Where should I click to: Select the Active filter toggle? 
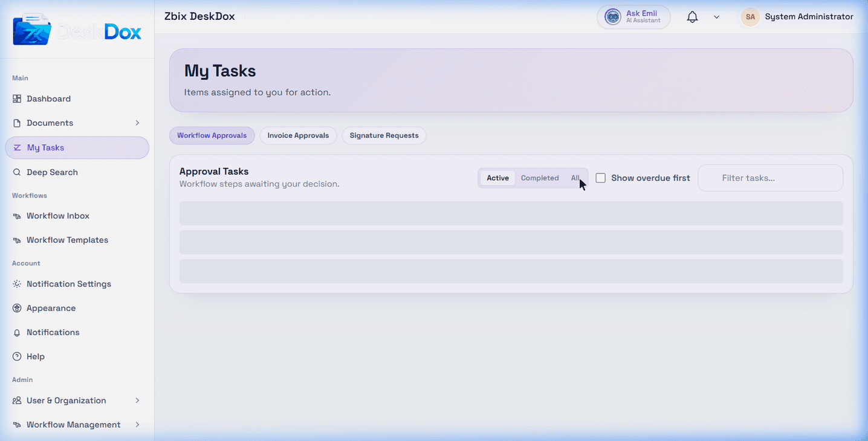point(498,178)
